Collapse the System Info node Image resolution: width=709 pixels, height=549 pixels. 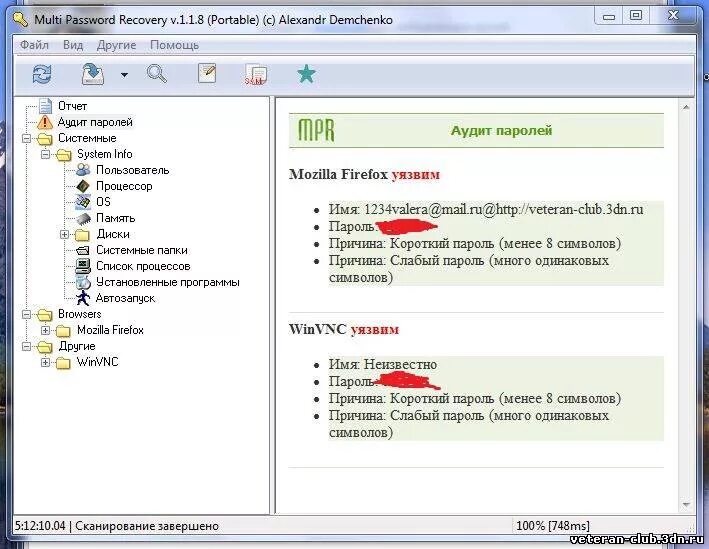pos(45,155)
